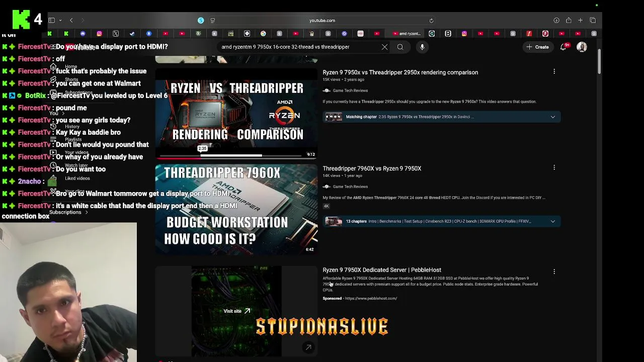Expand the 13 chapters chevron

click(x=552, y=221)
